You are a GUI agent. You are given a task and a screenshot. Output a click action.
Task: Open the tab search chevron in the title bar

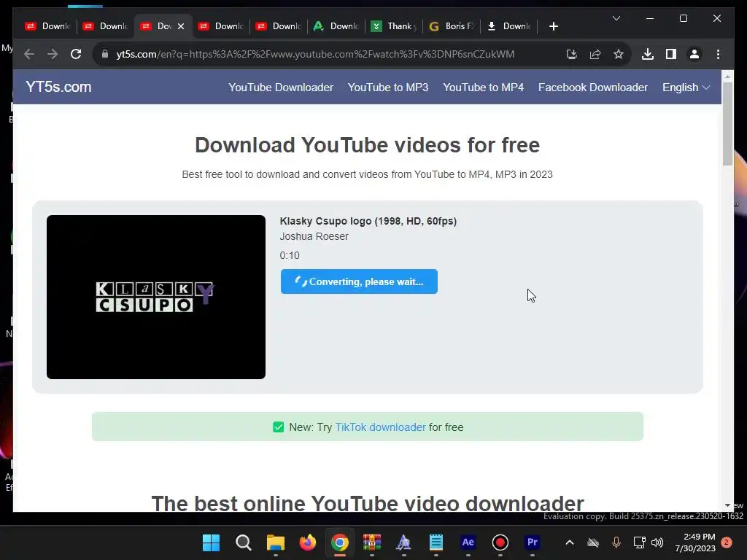tap(616, 18)
